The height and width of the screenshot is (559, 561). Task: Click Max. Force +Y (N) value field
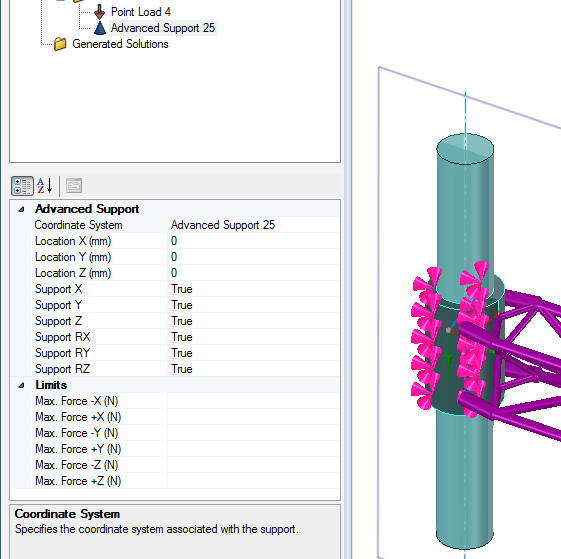253,449
